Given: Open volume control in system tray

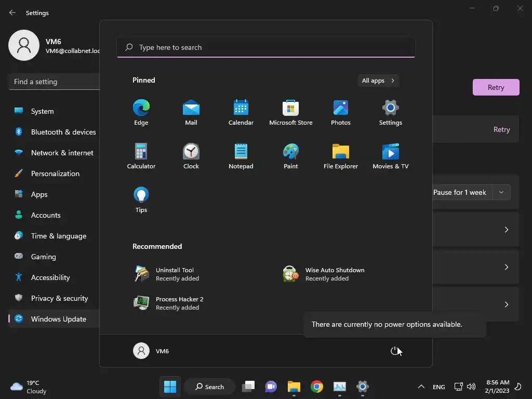Looking at the screenshot, I should point(471,387).
